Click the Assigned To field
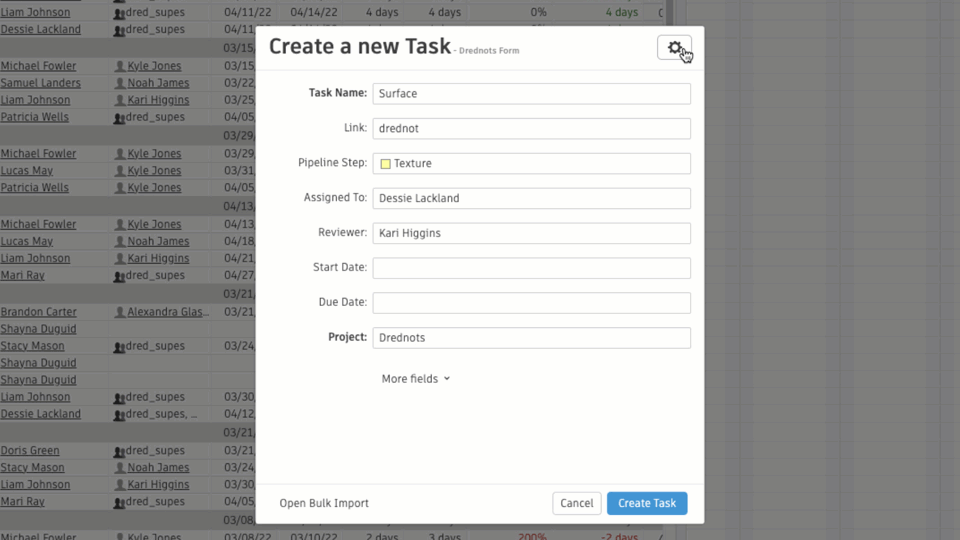 click(531, 198)
